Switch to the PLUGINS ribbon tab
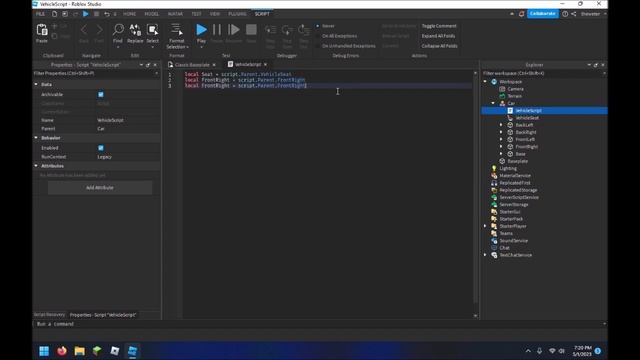640x360 pixels. 237,14
